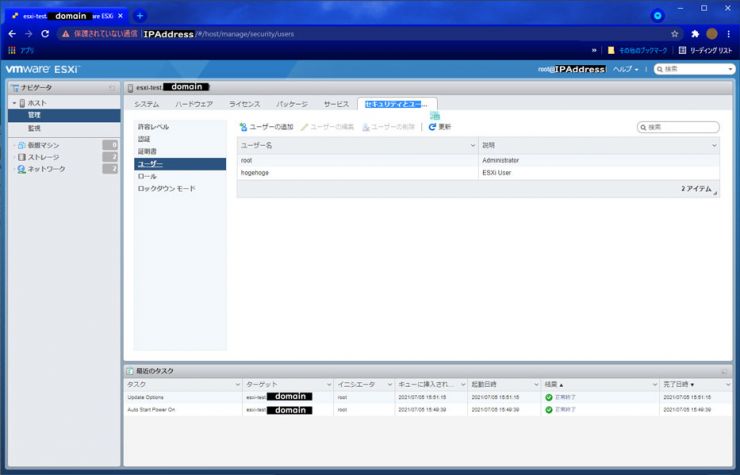Open Storage in navigator
740x475 pixels.
pyautogui.click(x=43, y=157)
